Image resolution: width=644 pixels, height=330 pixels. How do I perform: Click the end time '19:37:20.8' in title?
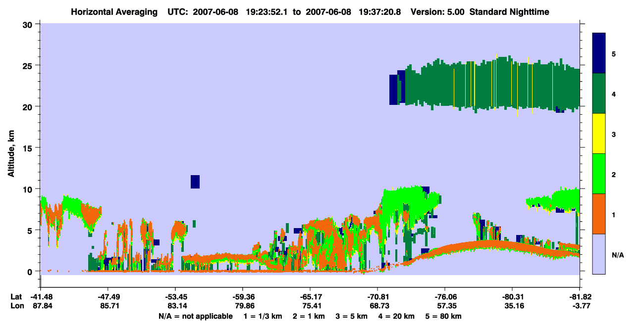tap(379, 11)
